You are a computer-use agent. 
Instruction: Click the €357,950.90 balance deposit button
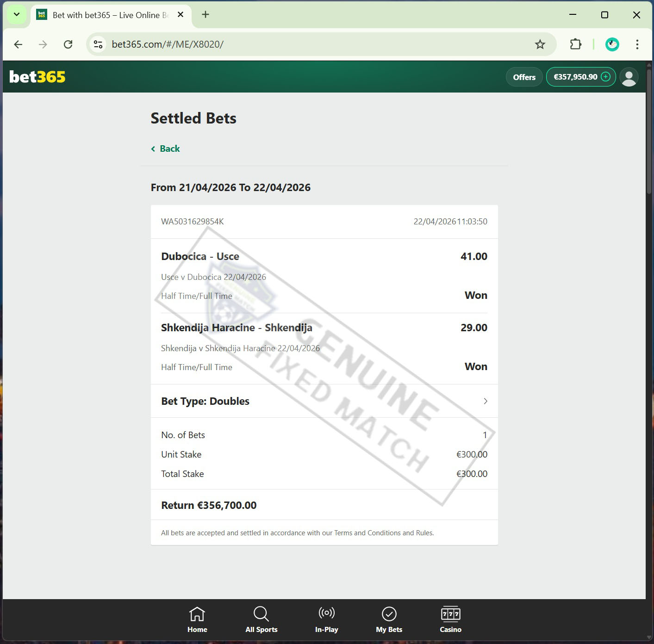(x=581, y=77)
